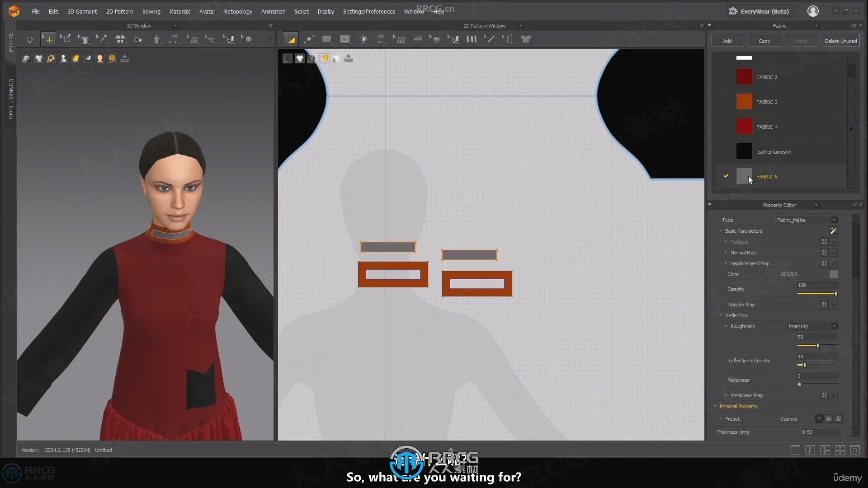Screen dimensions: 868x488
Task: Select the Button tool in 3D toolbar
Action: pyautogui.click(x=247, y=40)
